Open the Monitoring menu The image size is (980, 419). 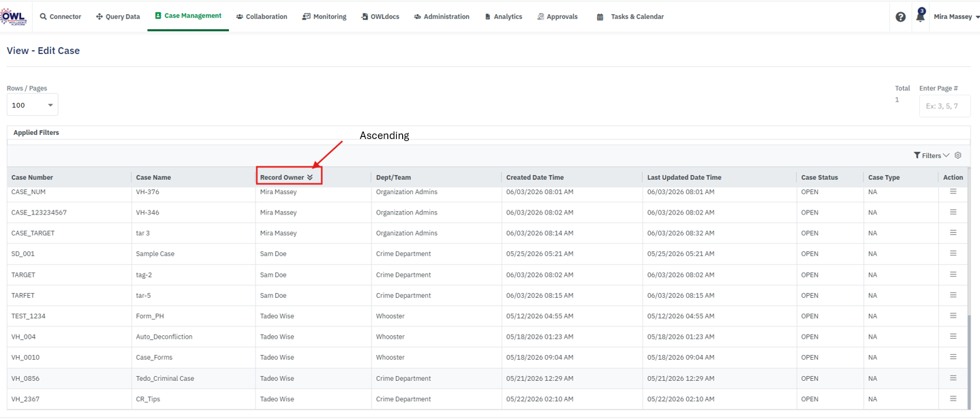coord(324,16)
